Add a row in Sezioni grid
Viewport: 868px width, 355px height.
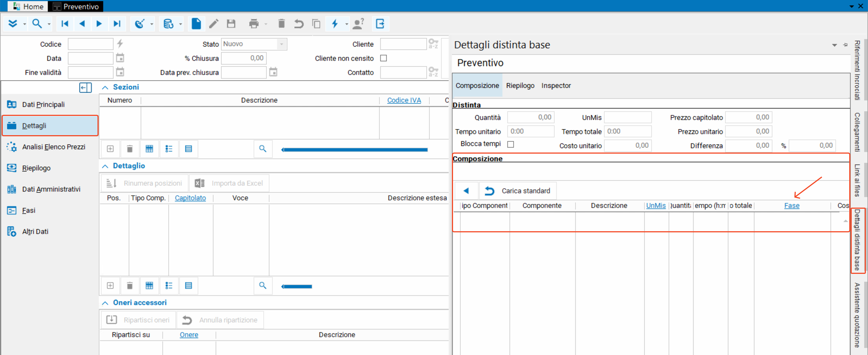110,148
